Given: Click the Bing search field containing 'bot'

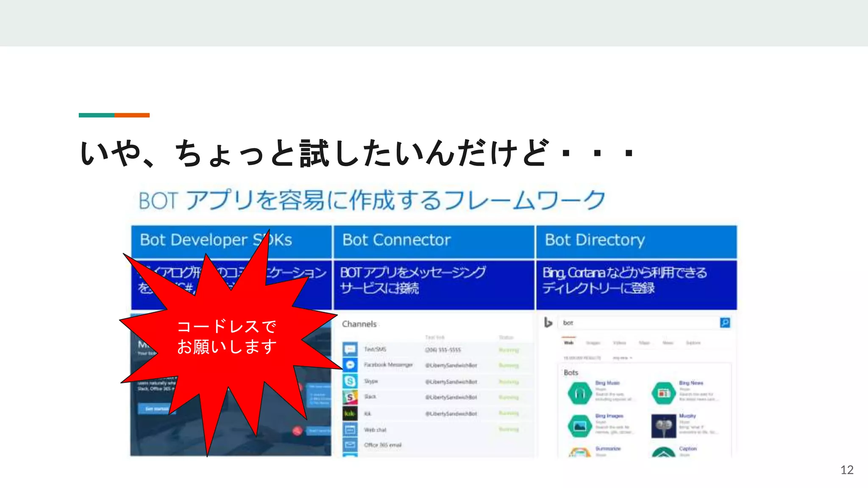Looking at the screenshot, I should pos(639,323).
